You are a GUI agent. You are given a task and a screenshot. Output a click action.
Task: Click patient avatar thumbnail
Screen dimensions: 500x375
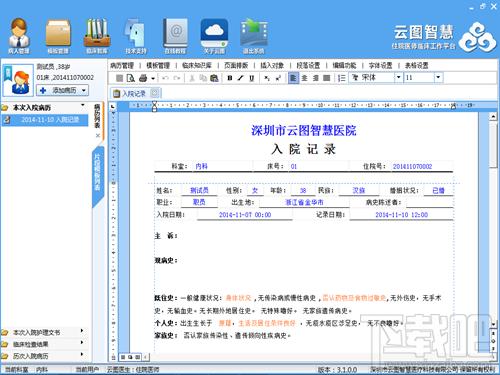pos(18,80)
